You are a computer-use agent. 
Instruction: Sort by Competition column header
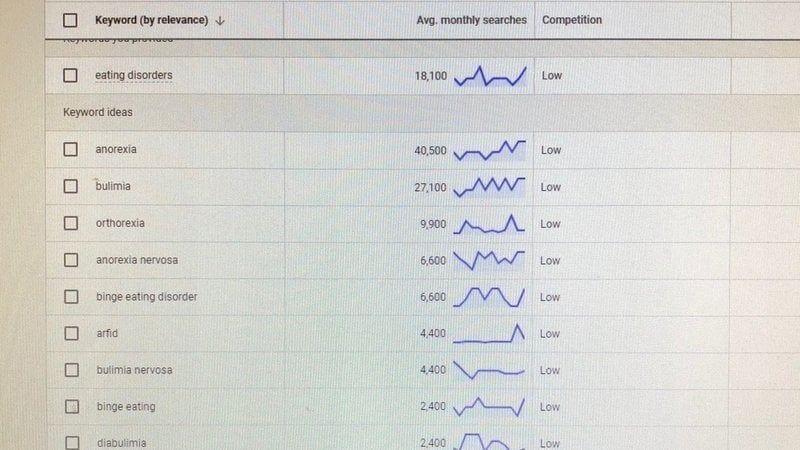[x=572, y=20]
